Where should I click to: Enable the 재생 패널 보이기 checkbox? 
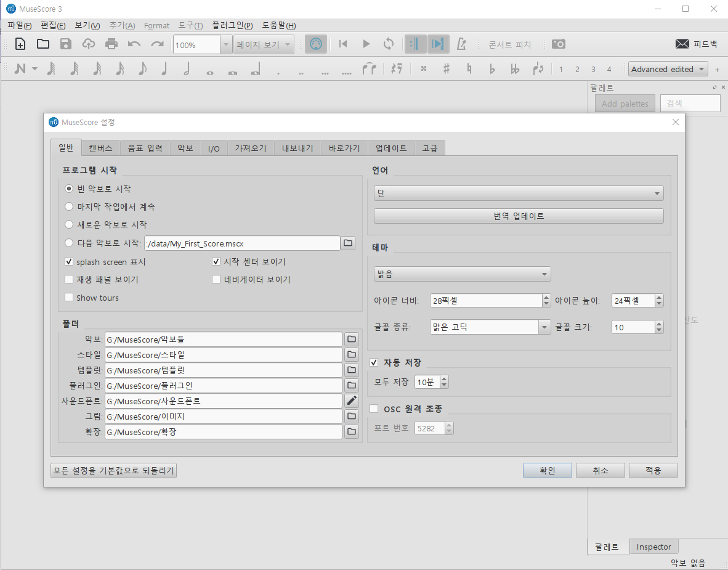tap(69, 279)
